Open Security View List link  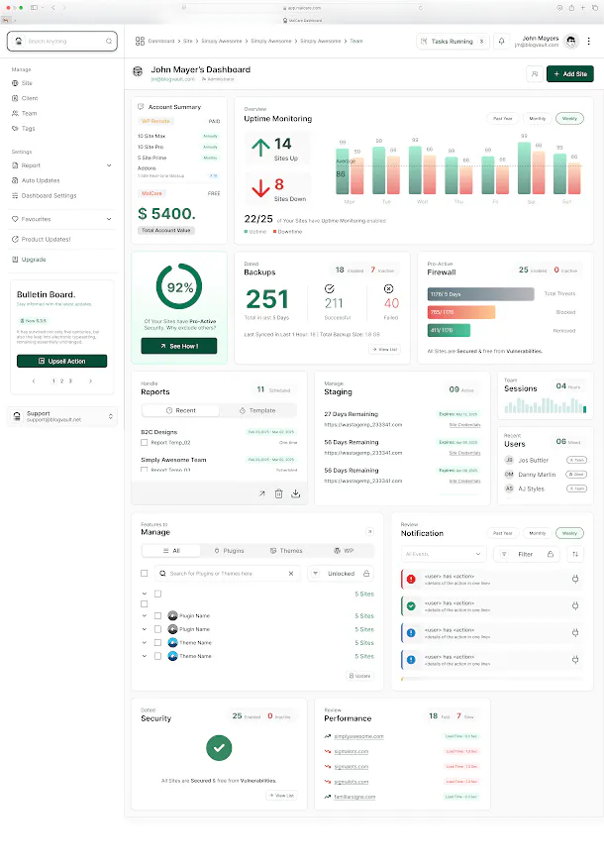282,796
